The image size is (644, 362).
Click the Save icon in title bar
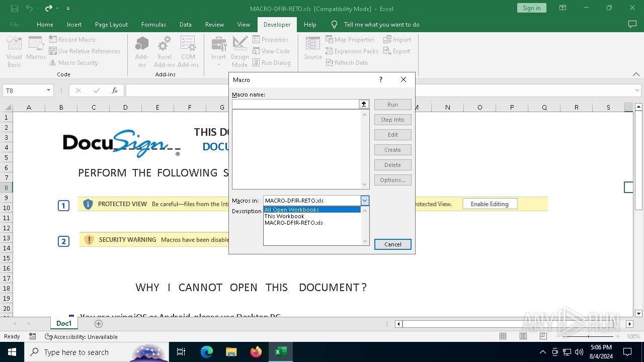point(15,8)
